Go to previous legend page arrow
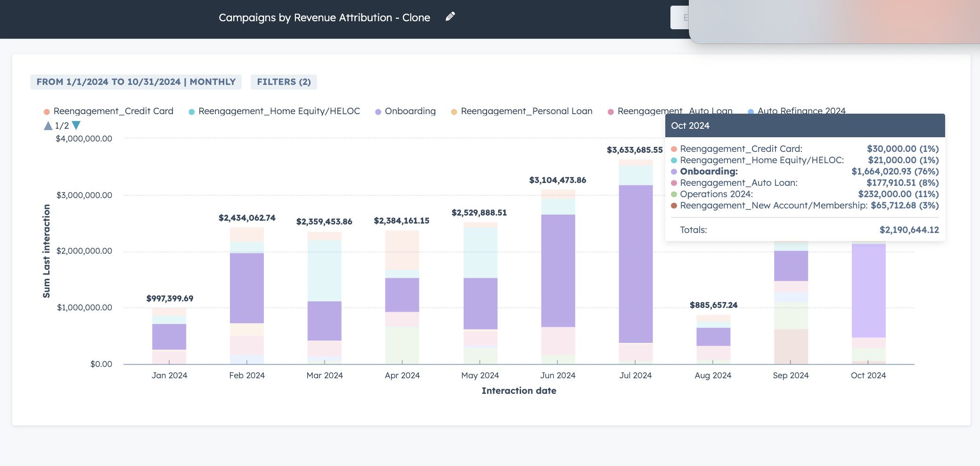The image size is (980, 466). coord(48,125)
